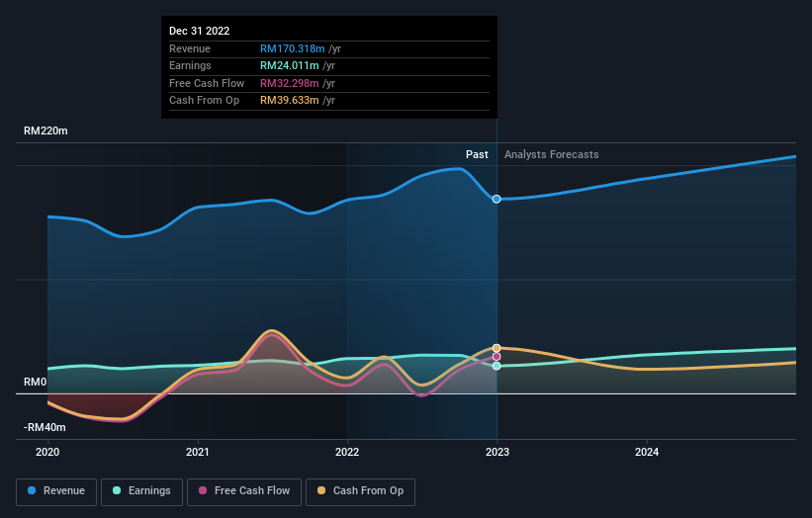Screen dimensions: 812x518
Task: Click the teal Earnings data point marker
Action: point(496,366)
